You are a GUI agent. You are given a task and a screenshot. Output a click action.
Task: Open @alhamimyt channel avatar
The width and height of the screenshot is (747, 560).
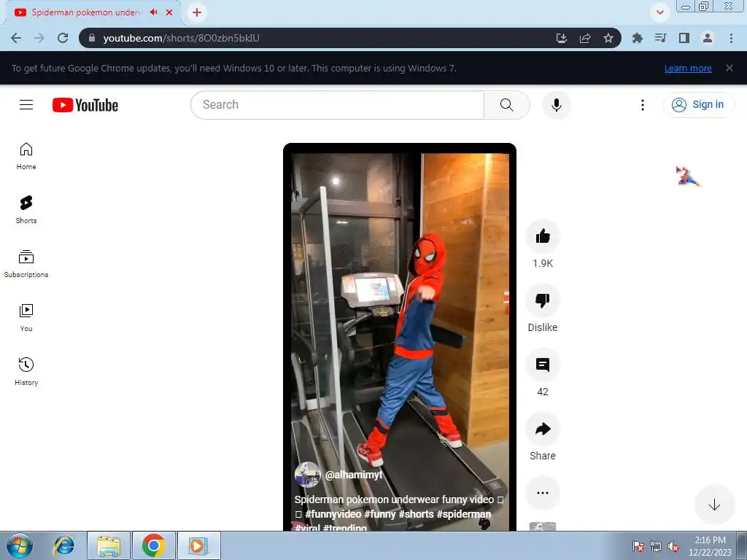click(x=308, y=474)
